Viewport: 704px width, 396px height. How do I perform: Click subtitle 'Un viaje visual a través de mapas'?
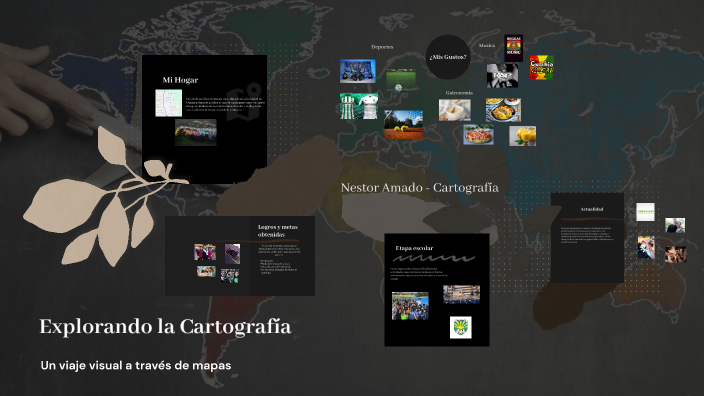(x=136, y=365)
